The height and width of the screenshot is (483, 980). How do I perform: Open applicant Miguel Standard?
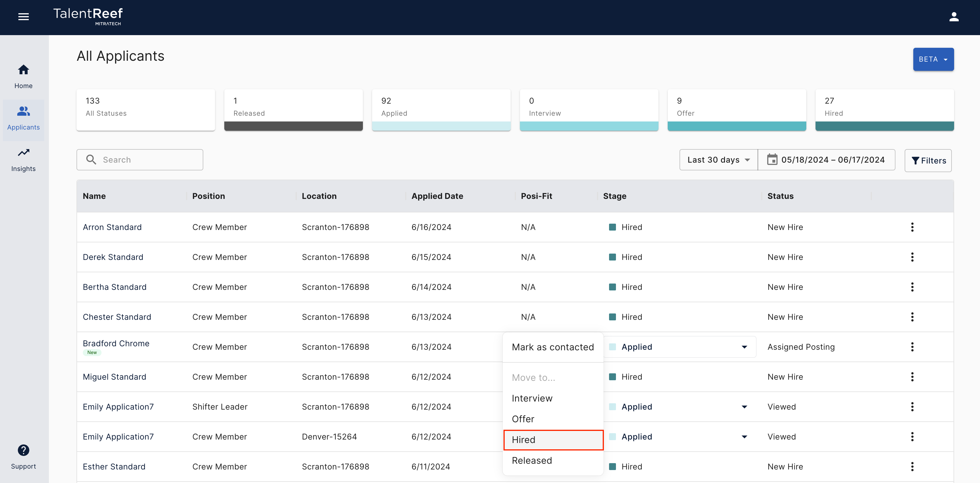pos(114,377)
